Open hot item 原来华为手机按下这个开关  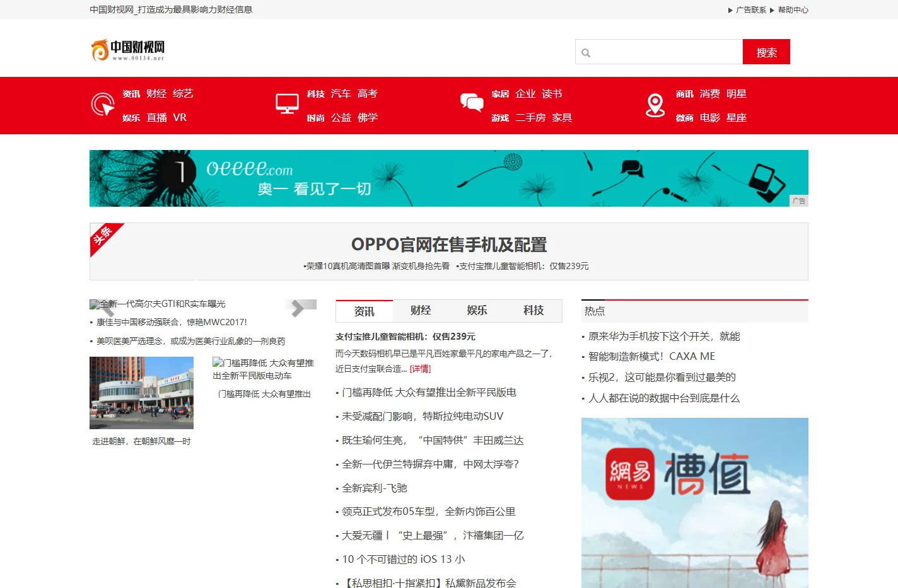[664, 337]
